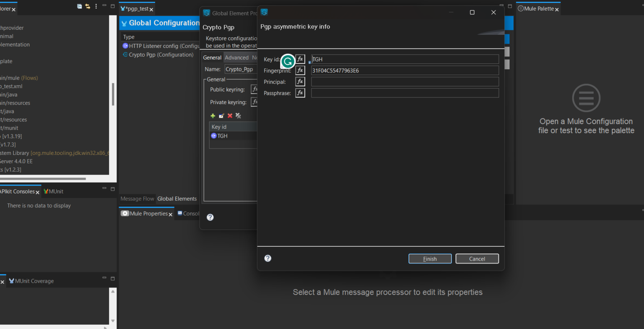Maximize the MUnit Coverage panel
Screen dimensions: 644x329
pos(112,278)
